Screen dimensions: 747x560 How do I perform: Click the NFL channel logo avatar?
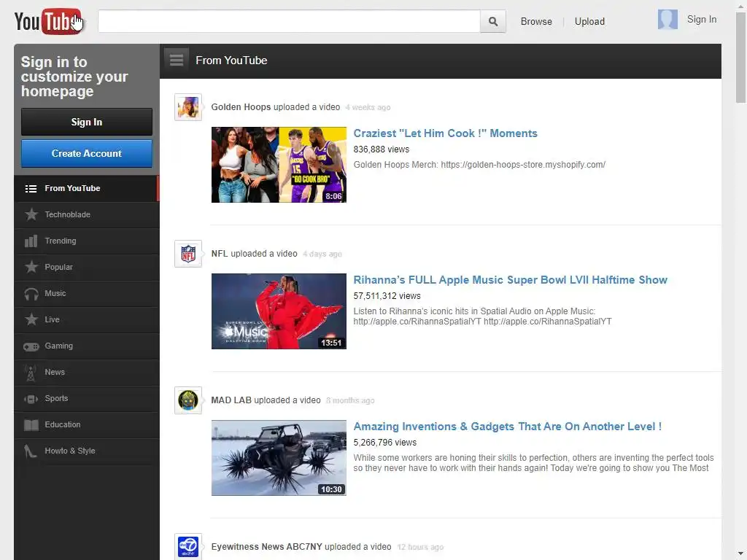click(188, 254)
